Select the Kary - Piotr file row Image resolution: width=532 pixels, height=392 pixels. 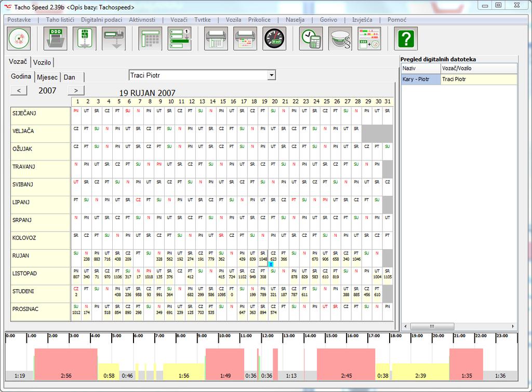421,79
